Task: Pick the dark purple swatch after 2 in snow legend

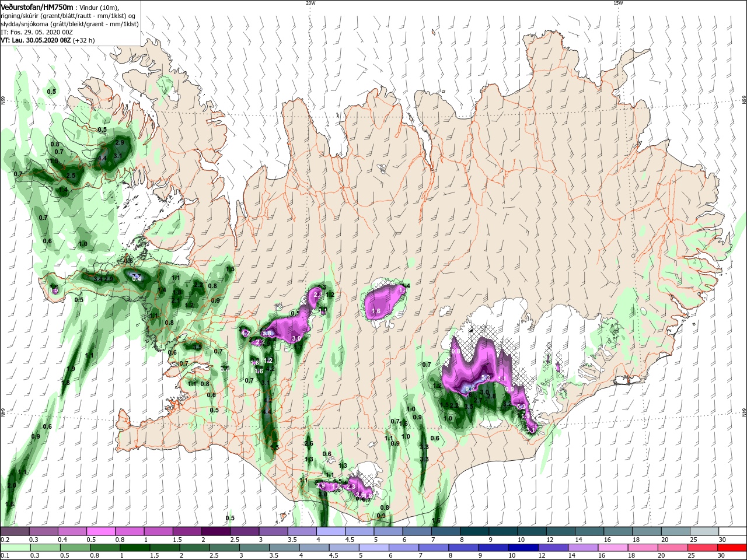Action: (215, 531)
